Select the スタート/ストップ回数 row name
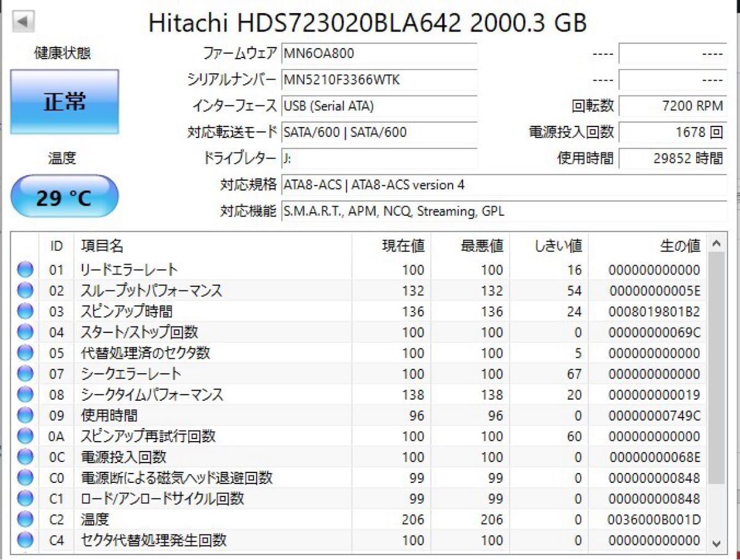 pyautogui.click(x=139, y=332)
